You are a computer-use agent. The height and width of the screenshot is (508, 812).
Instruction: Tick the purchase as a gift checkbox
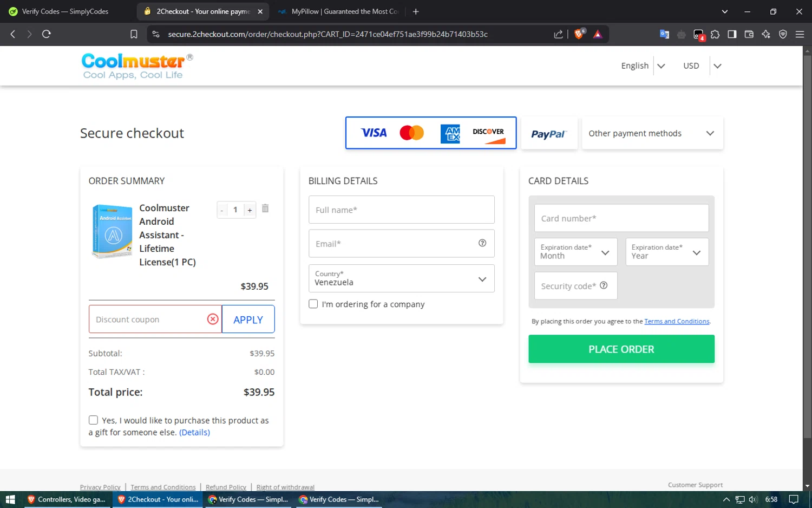pyautogui.click(x=93, y=420)
